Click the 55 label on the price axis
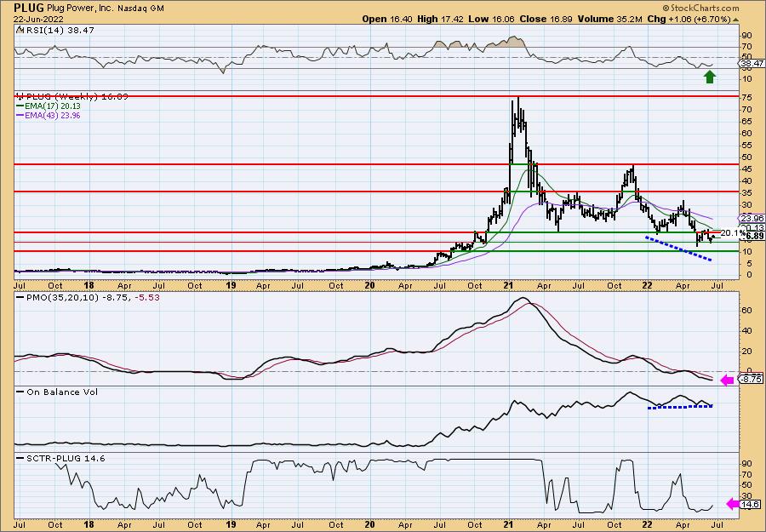The height and width of the screenshot is (532, 766). (746, 145)
